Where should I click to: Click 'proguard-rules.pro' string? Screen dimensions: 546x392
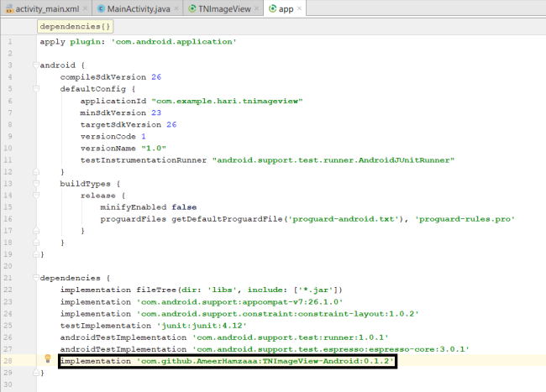point(465,219)
